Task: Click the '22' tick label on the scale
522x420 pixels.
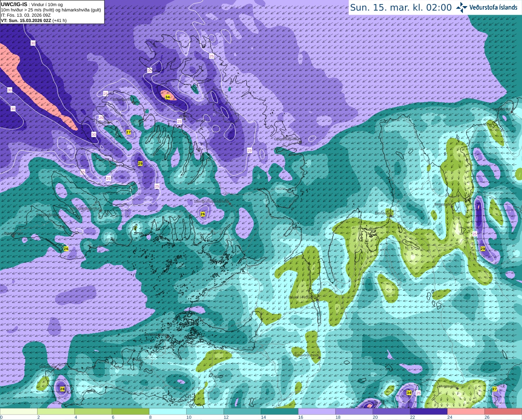Action: (412, 418)
